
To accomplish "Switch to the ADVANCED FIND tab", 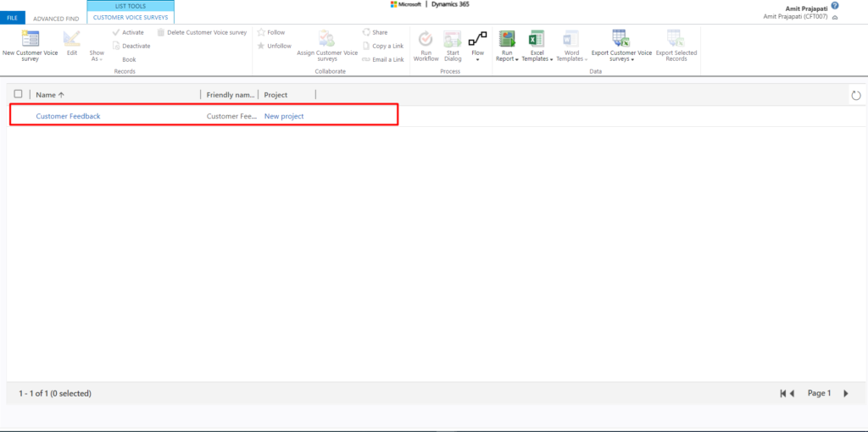I will 56,19.
